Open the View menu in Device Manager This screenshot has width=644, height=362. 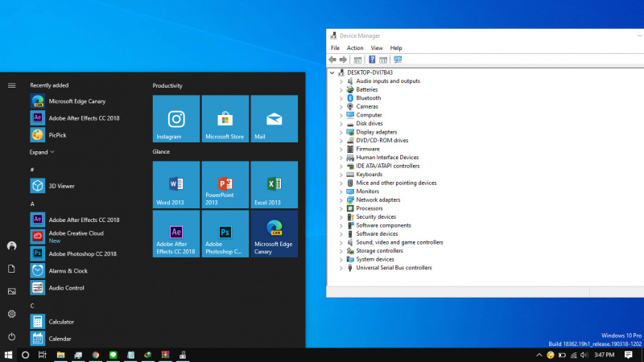click(377, 48)
